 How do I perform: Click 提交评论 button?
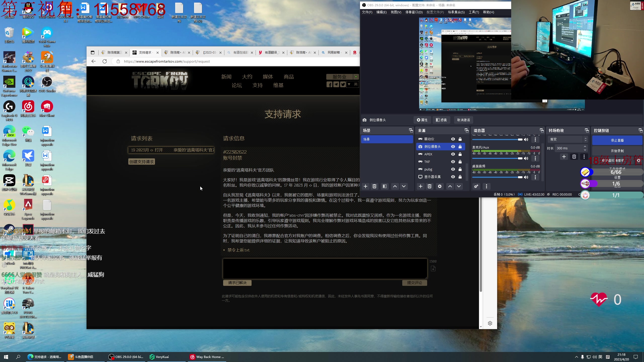coord(415,283)
